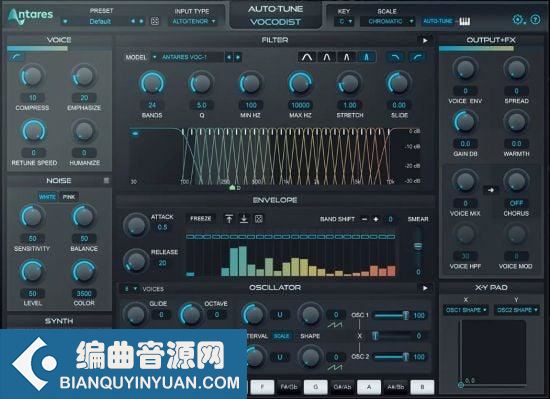Toggle the G note key
Image resolution: width=550 pixels, height=399 pixels.
click(x=316, y=387)
